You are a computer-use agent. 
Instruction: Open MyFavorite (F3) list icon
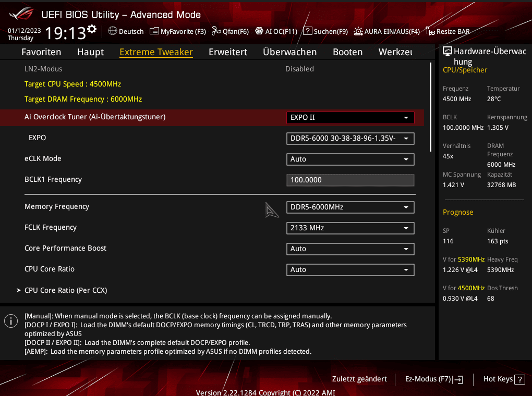tap(154, 31)
